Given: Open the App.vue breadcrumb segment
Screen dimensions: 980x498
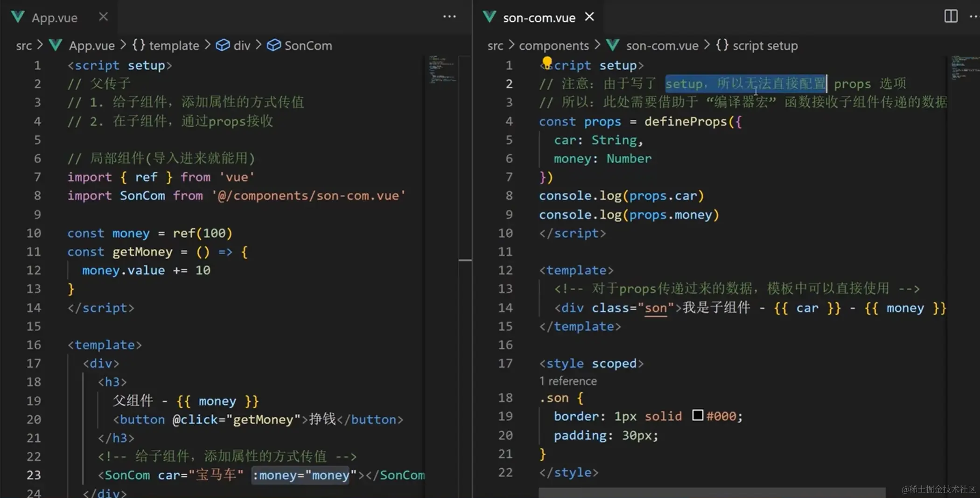Looking at the screenshot, I should [92, 46].
